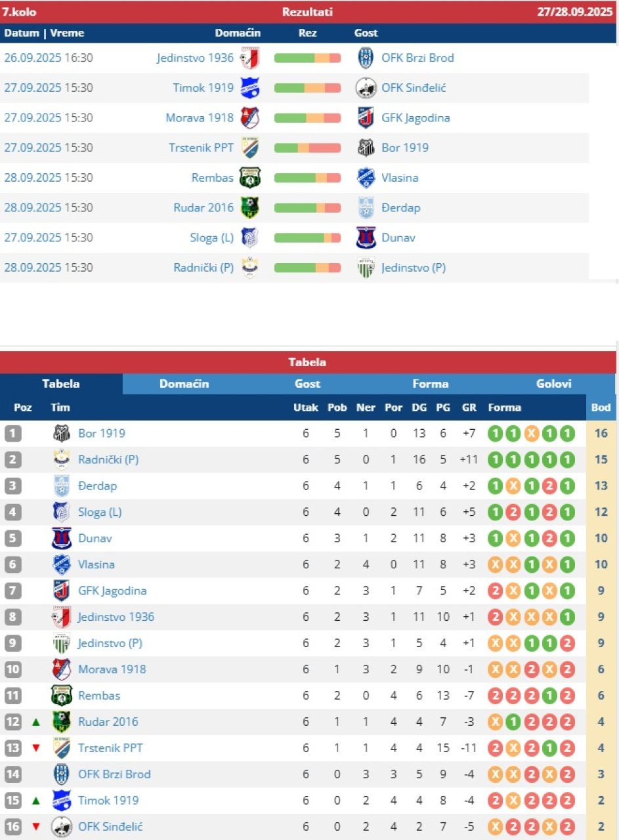The width and height of the screenshot is (619, 840).
Task: Click result bar for Sloga (L) vs Dunav
Action: click(307, 238)
